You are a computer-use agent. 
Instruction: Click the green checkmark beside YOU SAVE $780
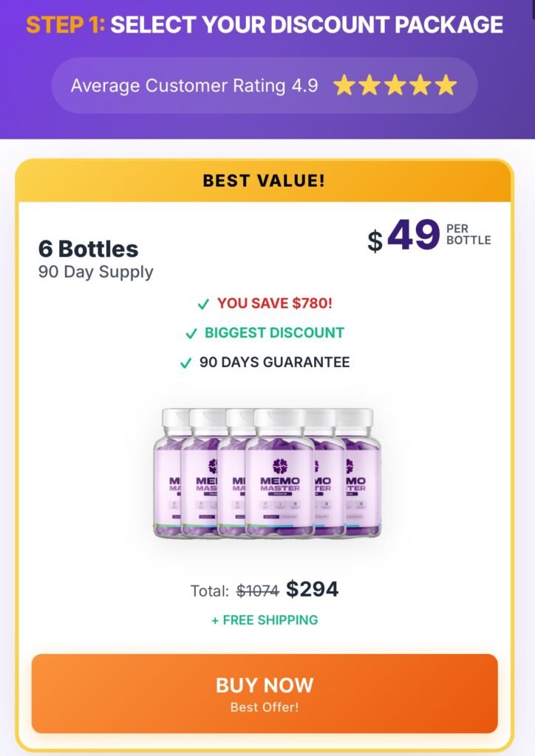(x=203, y=304)
